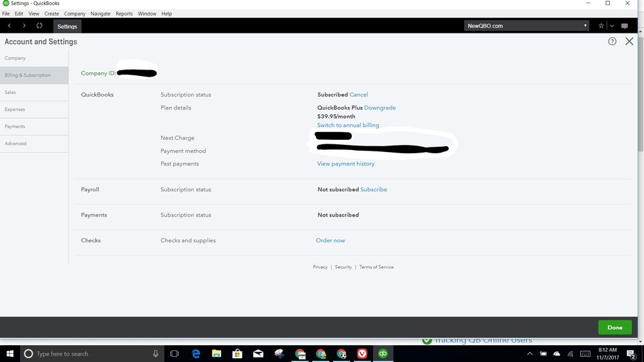Click the $39.95/month price text
Image resolution: width=644 pixels, height=362 pixels.
[x=336, y=117]
